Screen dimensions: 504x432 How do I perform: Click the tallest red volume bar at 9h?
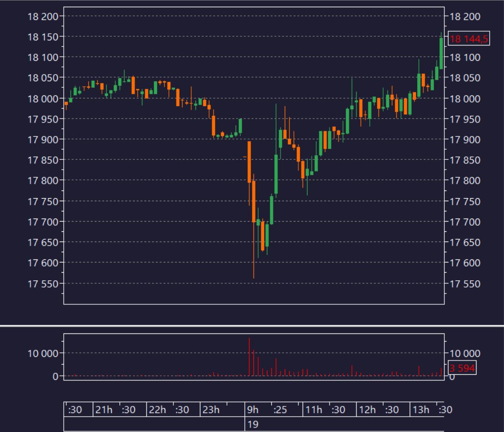(x=249, y=356)
